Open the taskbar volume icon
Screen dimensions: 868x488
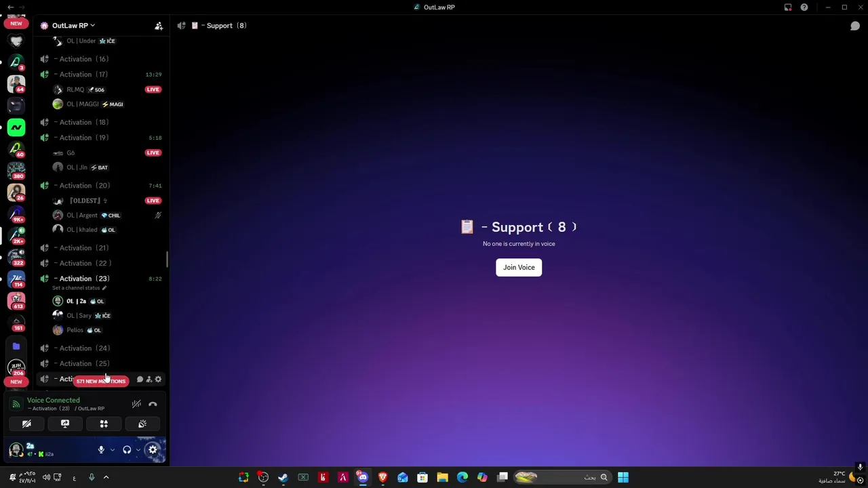click(x=46, y=477)
